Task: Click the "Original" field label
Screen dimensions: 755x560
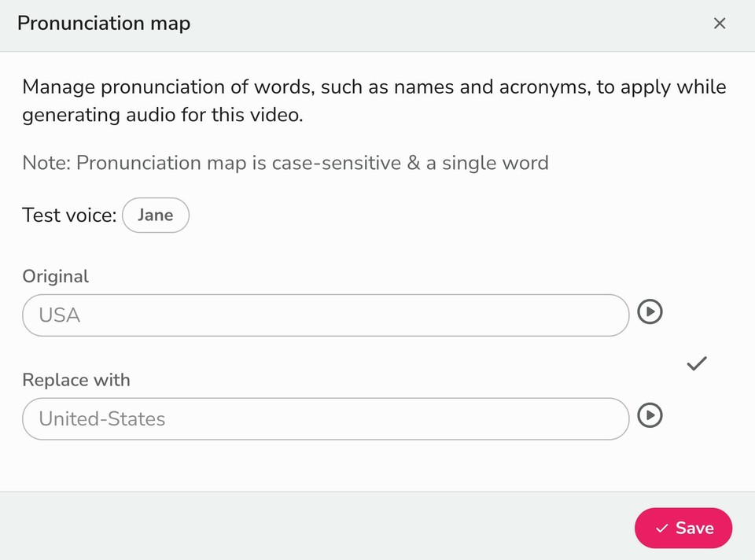Action: [x=55, y=276]
